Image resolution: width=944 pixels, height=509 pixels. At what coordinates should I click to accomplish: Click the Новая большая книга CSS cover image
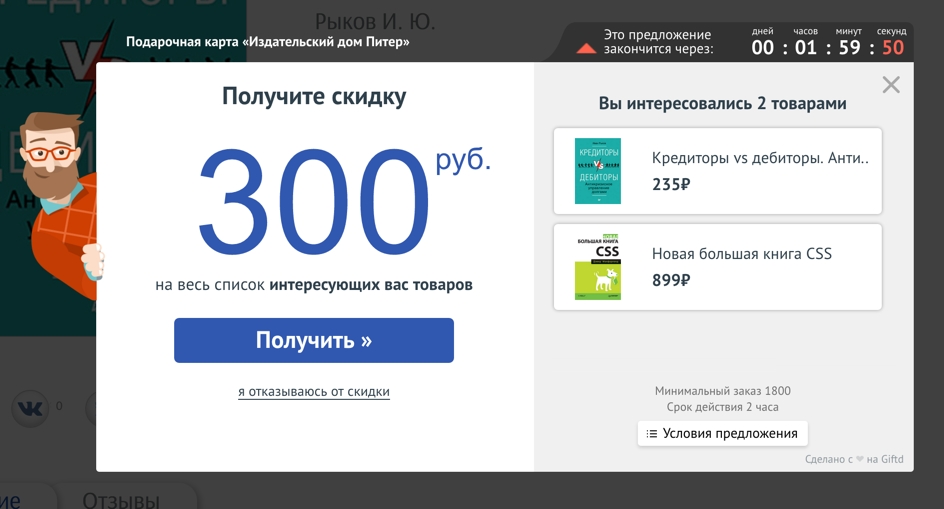[597, 267]
